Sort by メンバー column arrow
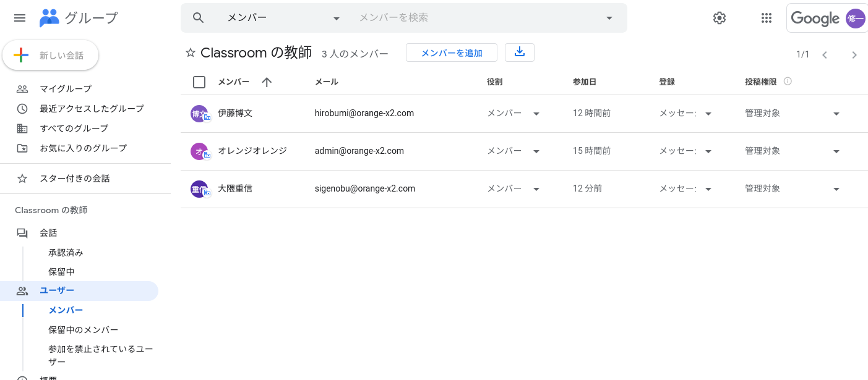 tap(267, 82)
